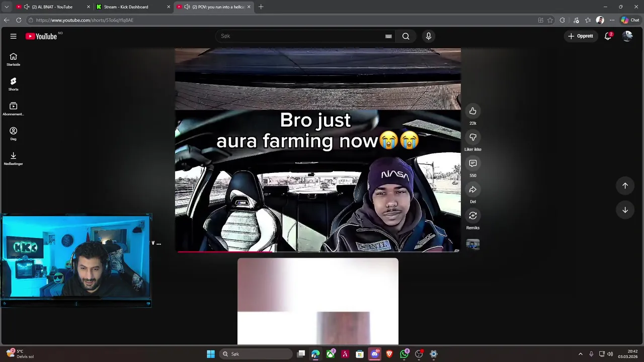Open the media control music icon

click(x=576, y=20)
